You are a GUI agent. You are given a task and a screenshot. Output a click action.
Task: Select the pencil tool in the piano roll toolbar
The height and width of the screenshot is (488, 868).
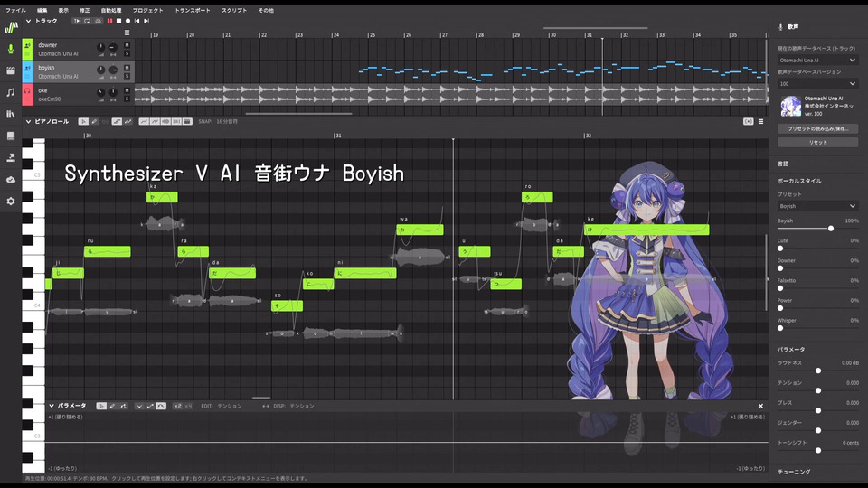coord(94,122)
